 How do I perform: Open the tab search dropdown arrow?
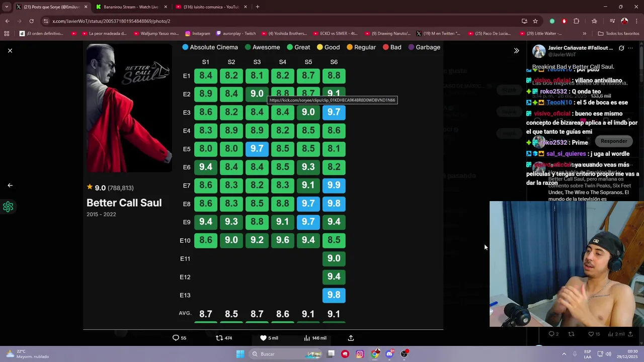tap(7, 7)
